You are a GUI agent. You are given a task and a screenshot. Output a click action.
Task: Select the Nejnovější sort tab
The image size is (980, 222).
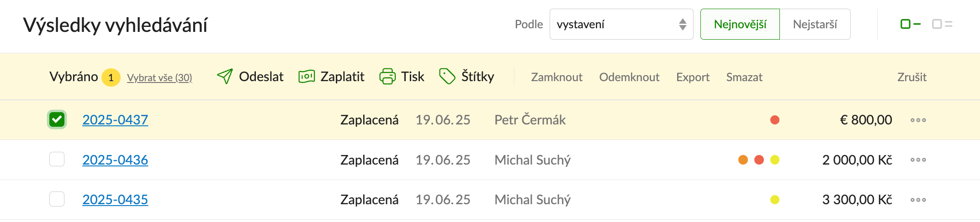(740, 24)
